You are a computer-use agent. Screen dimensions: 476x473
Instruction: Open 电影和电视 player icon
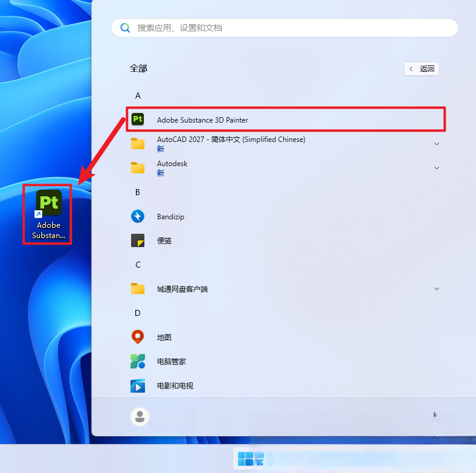(138, 385)
